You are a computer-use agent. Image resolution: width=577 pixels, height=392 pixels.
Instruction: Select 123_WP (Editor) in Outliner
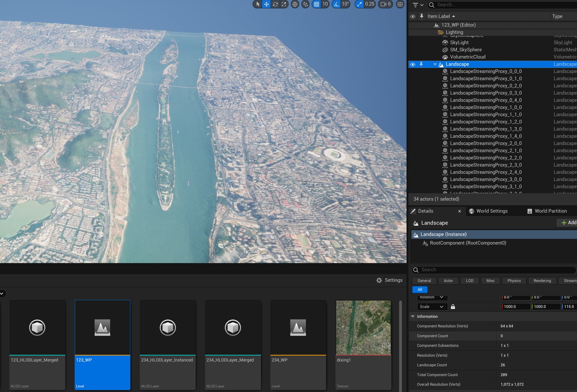pyautogui.click(x=459, y=25)
